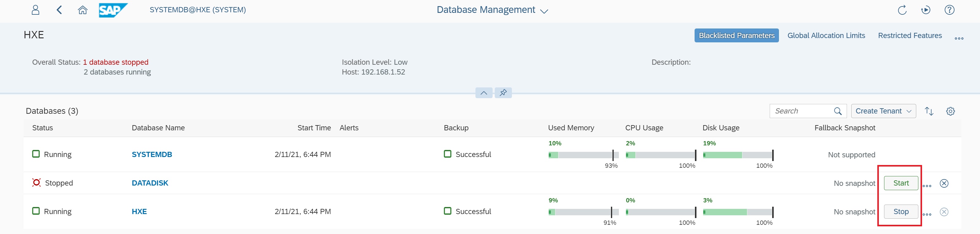This screenshot has width=980, height=234.
Task: Open the user profile icon
Action: [x=35, y=10]
